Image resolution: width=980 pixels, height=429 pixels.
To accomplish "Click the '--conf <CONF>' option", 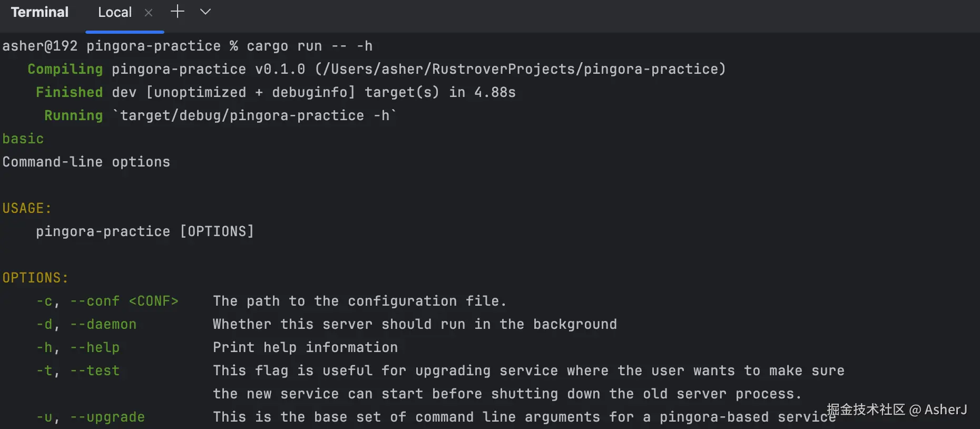I will point(124,301).
